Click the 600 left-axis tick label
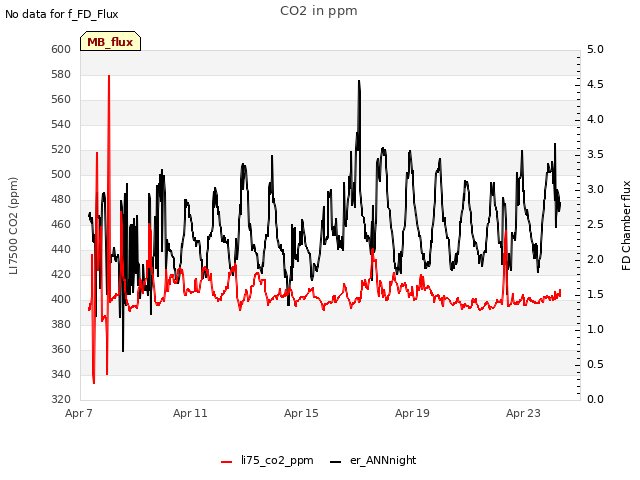Screen dimensions: 640x480 [61, 49]
